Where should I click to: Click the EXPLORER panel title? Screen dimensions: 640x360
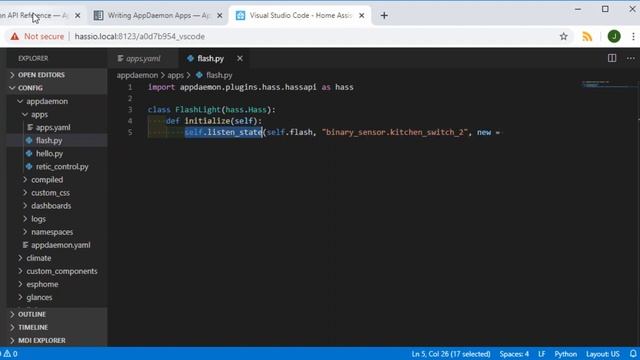(x=33, y=58)
